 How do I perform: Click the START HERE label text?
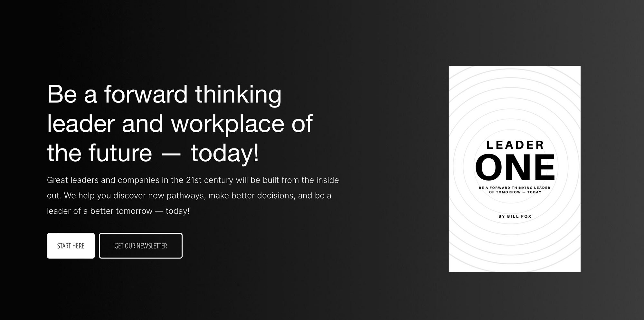click(71, 246)
